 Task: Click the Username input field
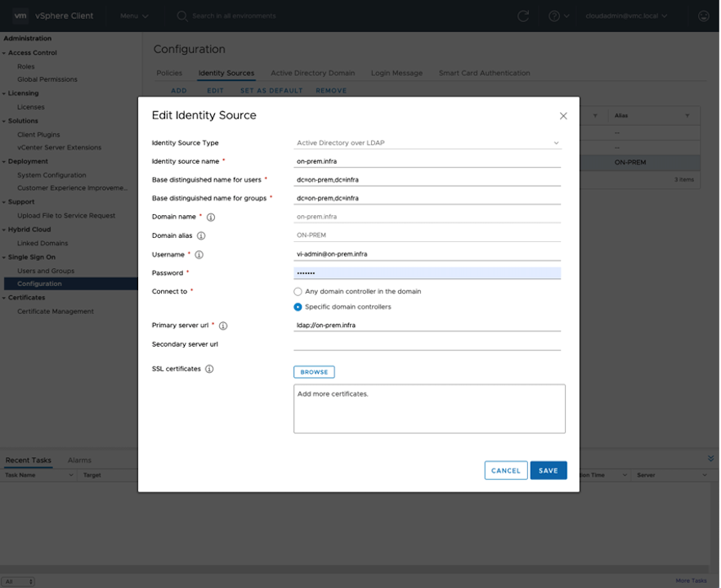[x=428, y=254]
